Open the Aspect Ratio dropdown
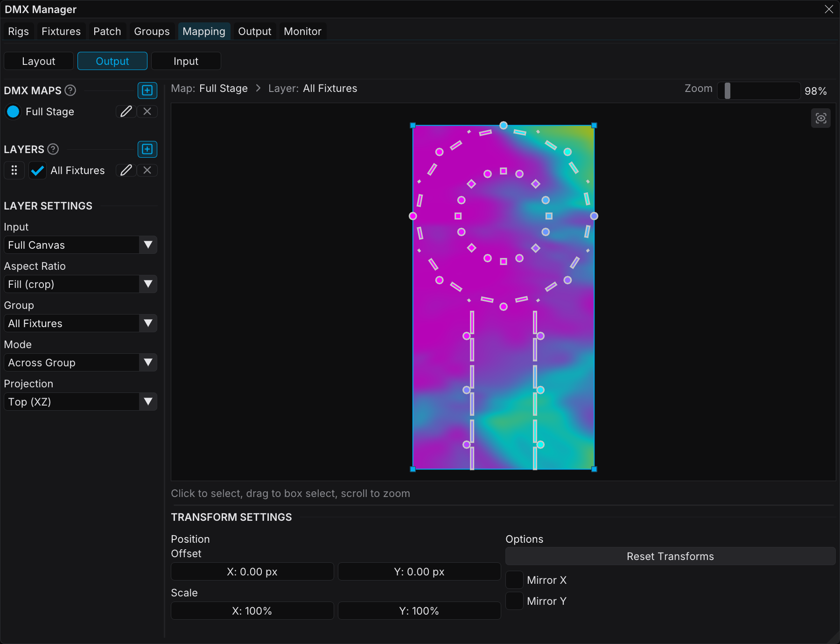The image size is (840, 644). tap(80, 284)
